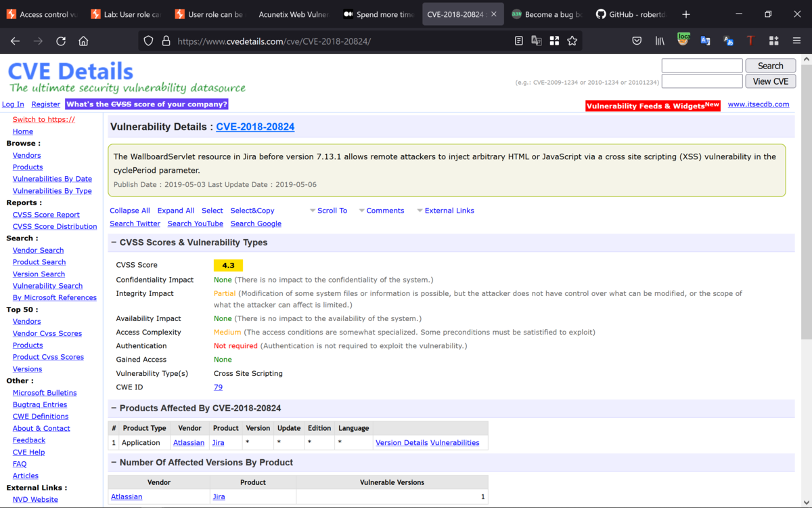Collapse Number Of Affected Versions section
This screenshot has height=508, width=812.
point(114,463)
